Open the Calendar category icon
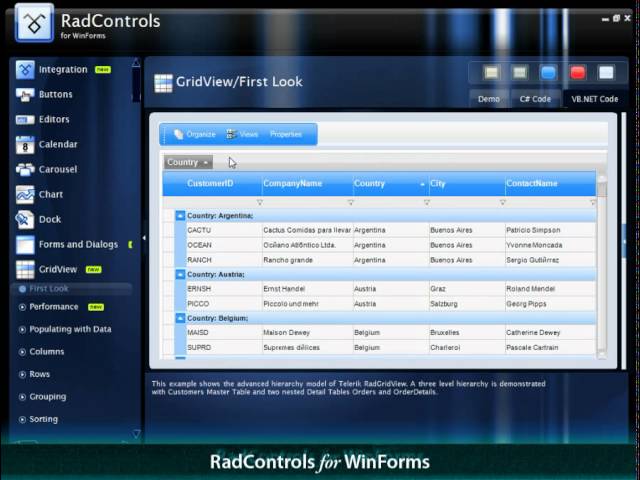This screenshot has width=640, height=480. [x=25, y=144]
